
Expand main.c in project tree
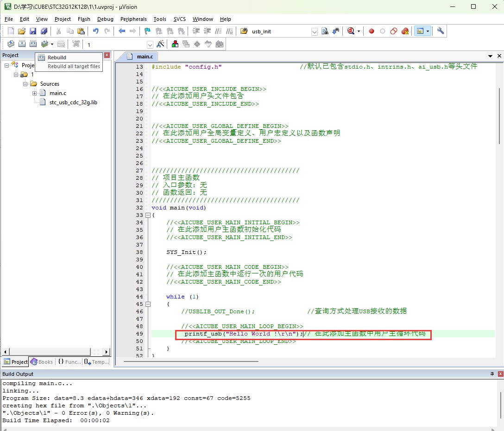click(x=34, y=93)
